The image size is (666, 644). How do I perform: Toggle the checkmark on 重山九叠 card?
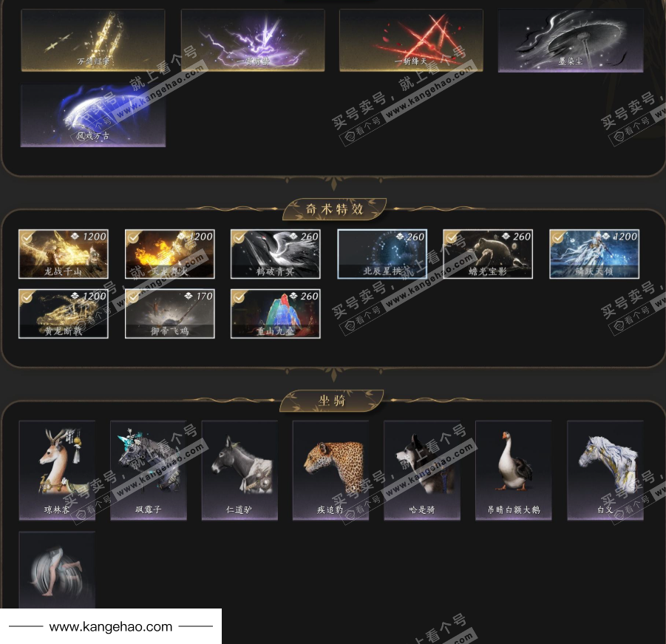click(239, 297)
